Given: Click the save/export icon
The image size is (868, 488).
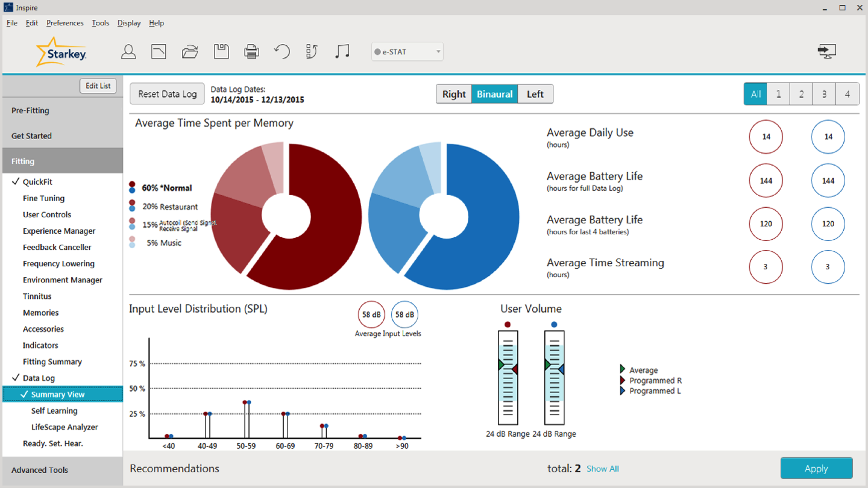Looking at the screenshot, I should coord(221,52).
